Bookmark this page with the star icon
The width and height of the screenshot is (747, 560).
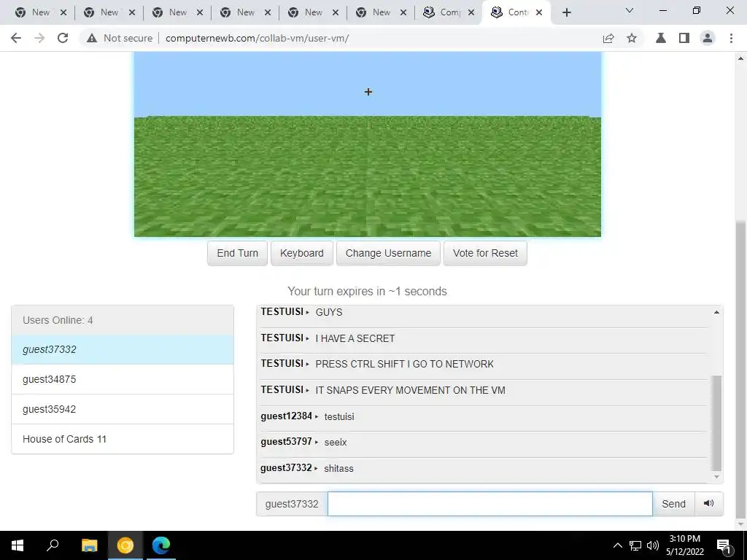[632, 38]
